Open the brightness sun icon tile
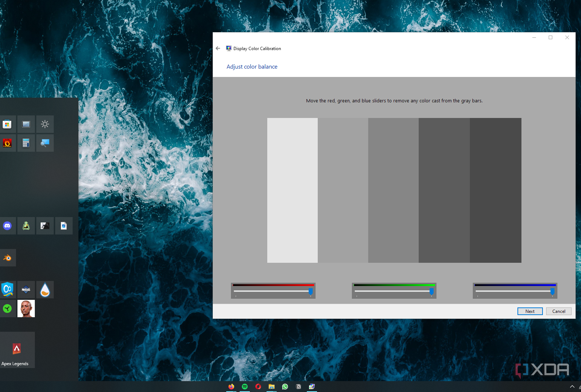This screenshot has height=392, width=581. pos(45,124)
